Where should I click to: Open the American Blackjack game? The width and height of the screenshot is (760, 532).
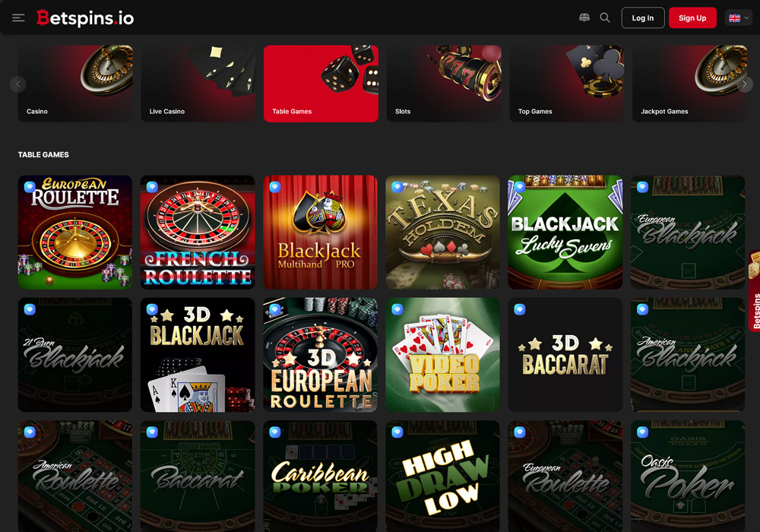(x=688, y=355)
